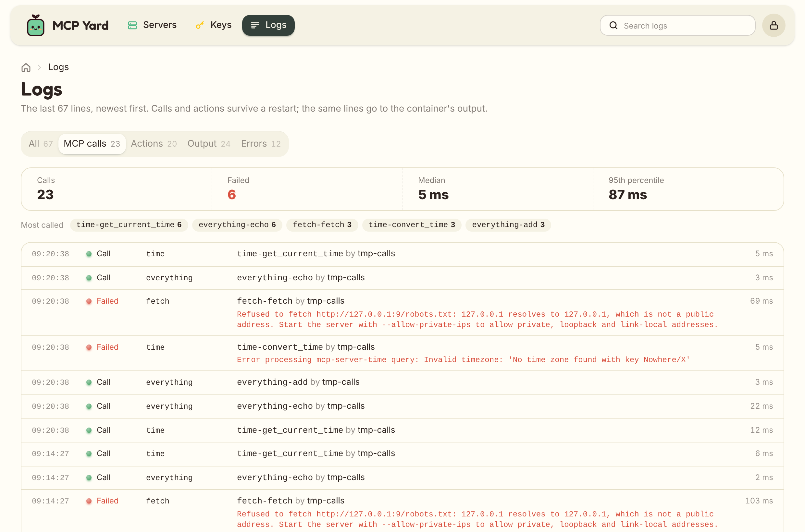Screen dimensions: 805x532
Task: Switch to the Errors tab
Action: coord(261,144)
